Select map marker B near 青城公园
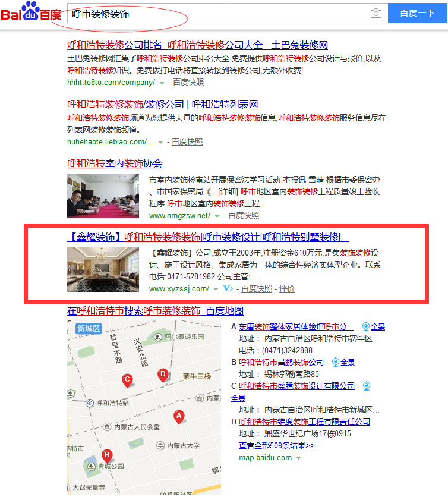Screen dimensions: 448x500 click(x=107, y=455)
